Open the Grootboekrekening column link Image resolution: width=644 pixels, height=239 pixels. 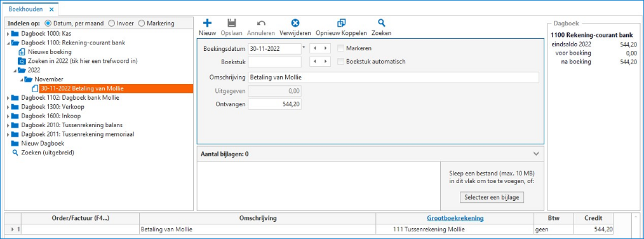(x=455, y=218)
